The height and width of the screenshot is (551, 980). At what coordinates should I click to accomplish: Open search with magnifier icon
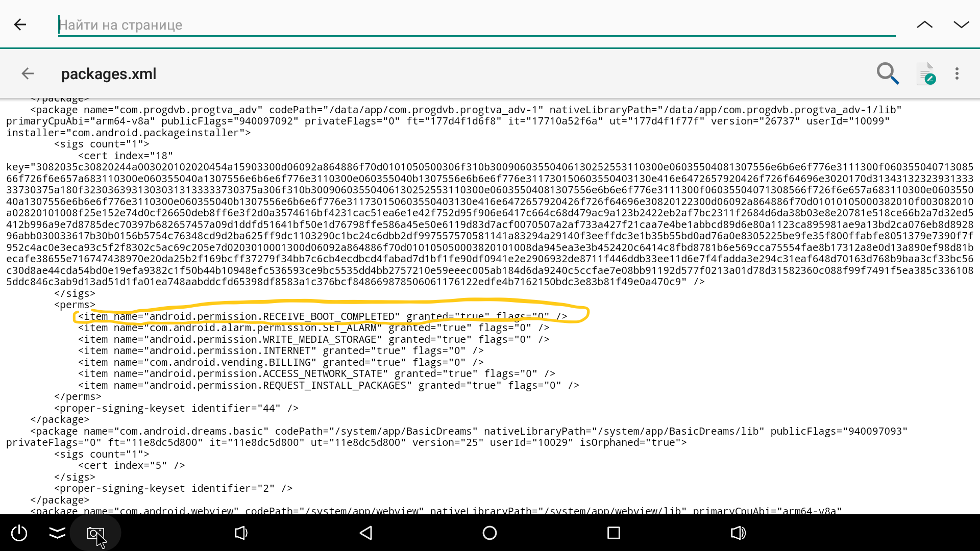coord(887,74)
